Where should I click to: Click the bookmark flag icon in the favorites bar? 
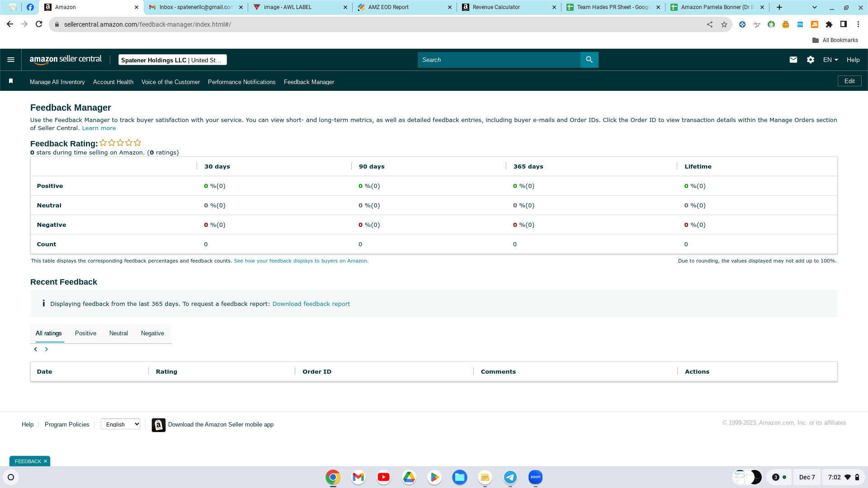click(11, 81)
